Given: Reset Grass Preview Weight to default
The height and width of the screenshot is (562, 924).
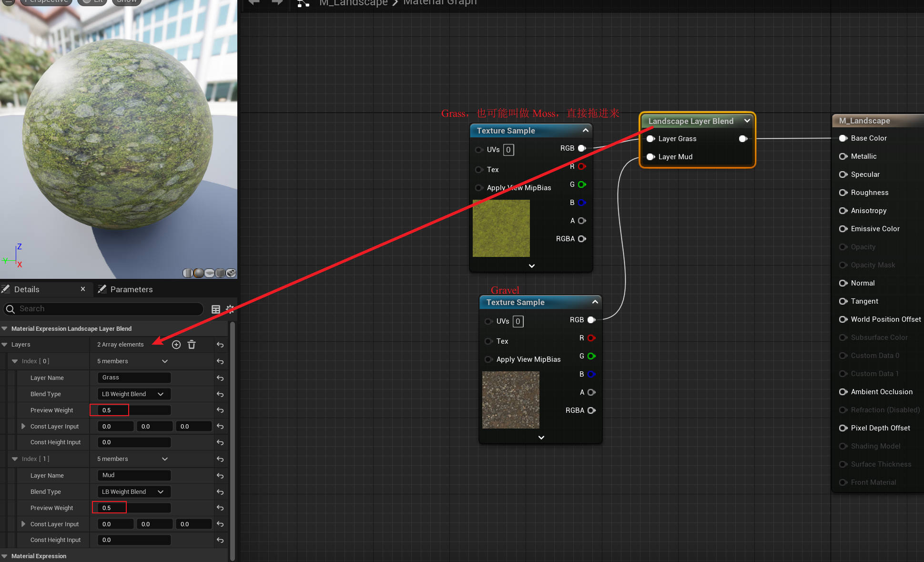Looking at the screenshot, I should coord(220,410).
